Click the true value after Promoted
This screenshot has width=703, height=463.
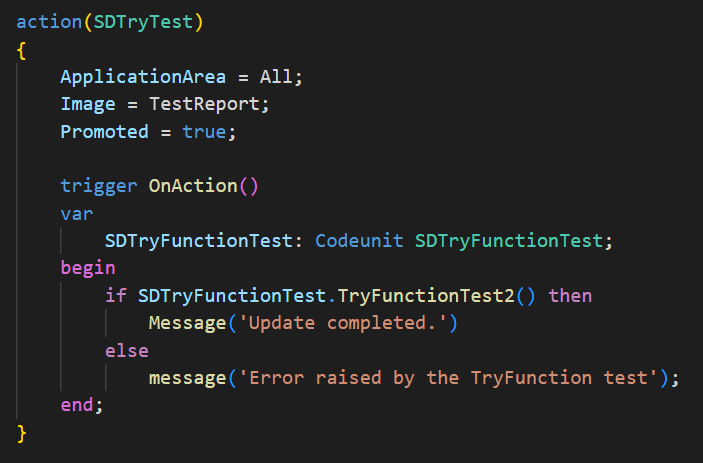(x=203, y=131)
